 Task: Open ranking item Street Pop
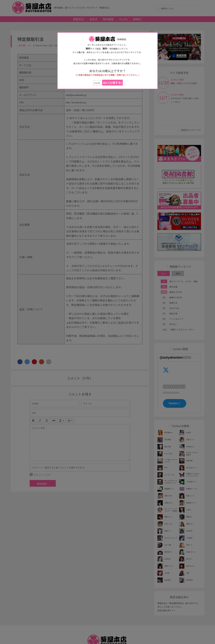click(x=174, y=308)
